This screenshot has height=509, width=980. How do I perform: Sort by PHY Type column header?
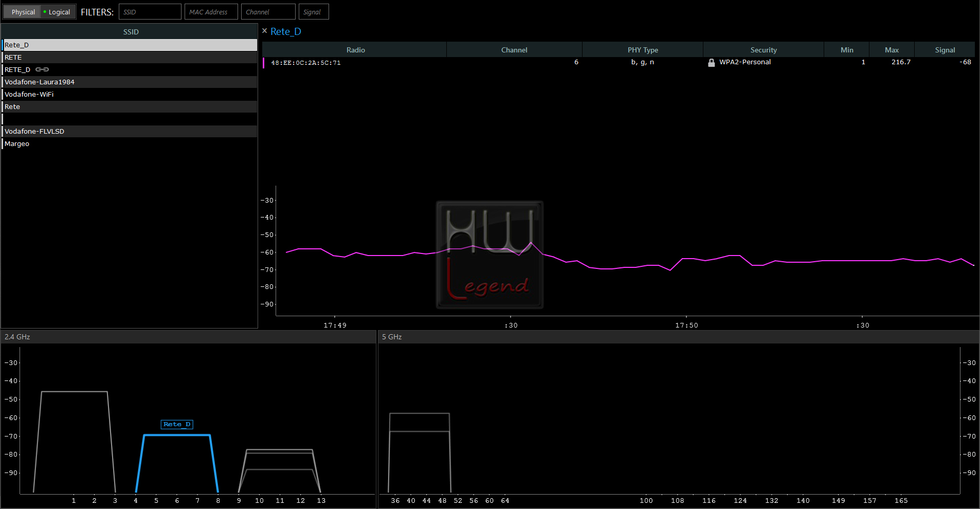pyautogui.click(x=643, y=50)
